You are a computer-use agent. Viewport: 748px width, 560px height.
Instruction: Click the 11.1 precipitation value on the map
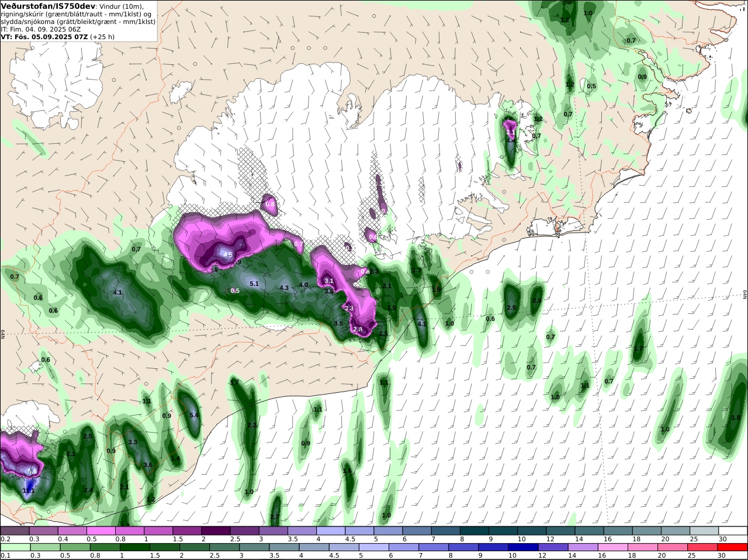[28, 490]
